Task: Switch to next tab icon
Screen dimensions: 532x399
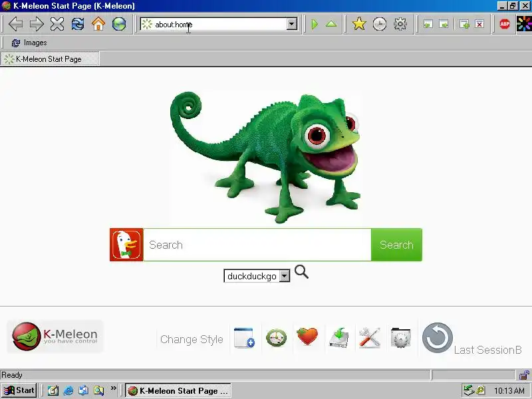Action: click(444, 24)
